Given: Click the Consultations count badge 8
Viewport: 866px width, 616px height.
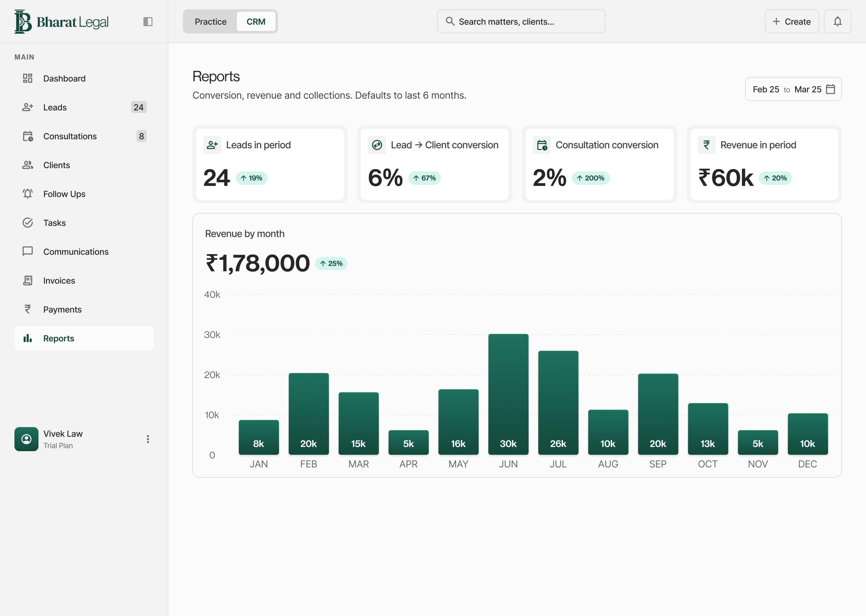Looking at the screenshot, I should pos(141,136).
